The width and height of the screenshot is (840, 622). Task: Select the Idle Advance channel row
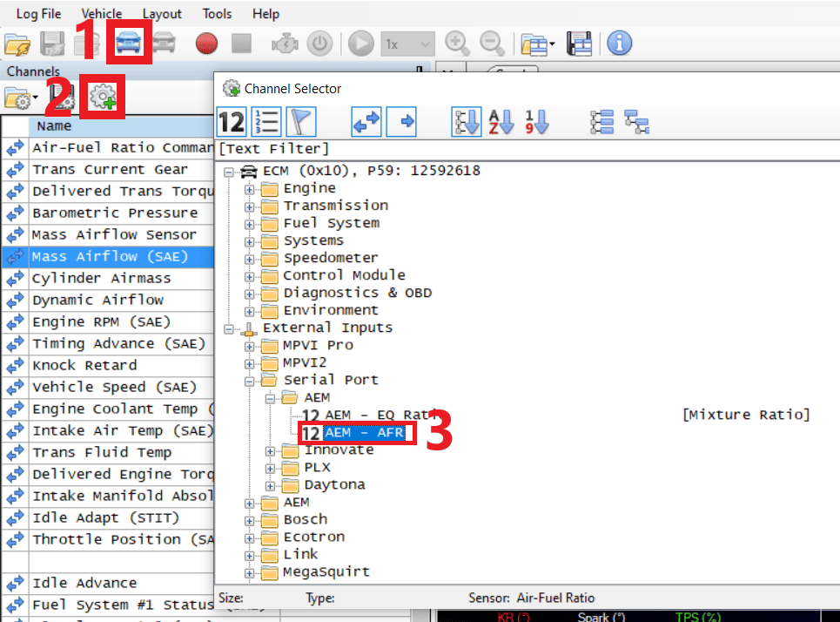[108, 584]
